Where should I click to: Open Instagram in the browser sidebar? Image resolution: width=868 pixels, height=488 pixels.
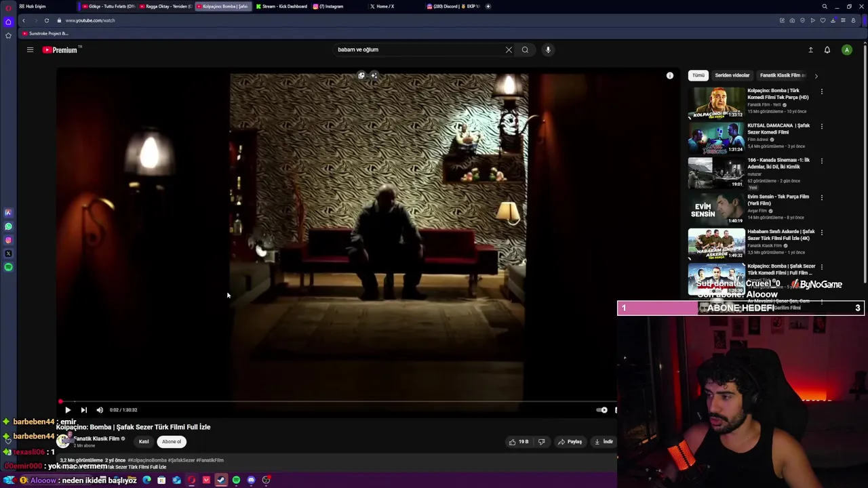[8, 240]
